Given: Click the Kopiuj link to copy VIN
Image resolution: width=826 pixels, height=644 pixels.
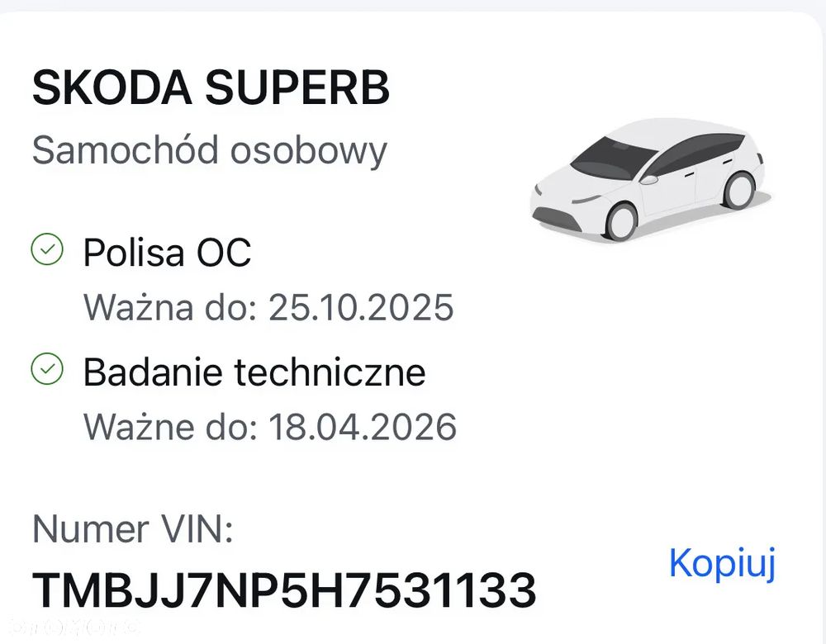Looking at the screenshot, I should pos(722,564).
